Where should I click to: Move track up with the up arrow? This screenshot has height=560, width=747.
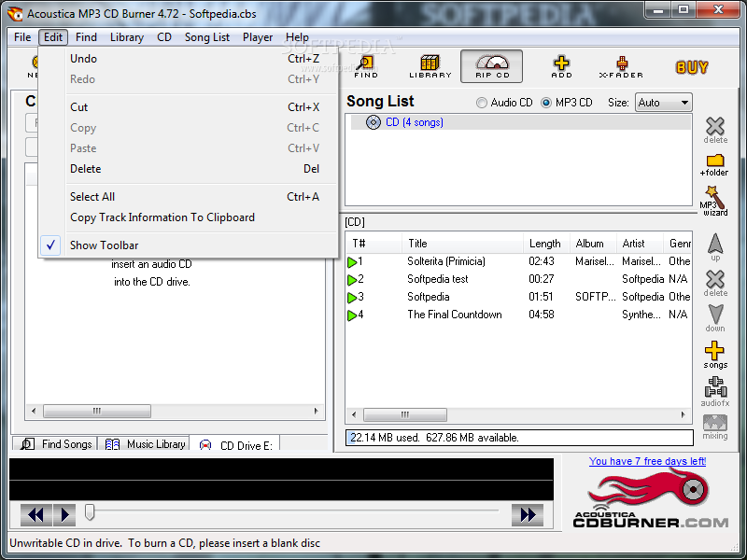pos(715,247)
